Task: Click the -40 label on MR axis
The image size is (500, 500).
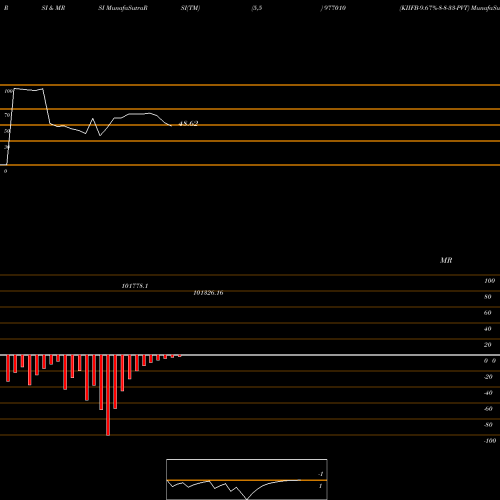Action: pyautogui.click(x=488, y=393)
